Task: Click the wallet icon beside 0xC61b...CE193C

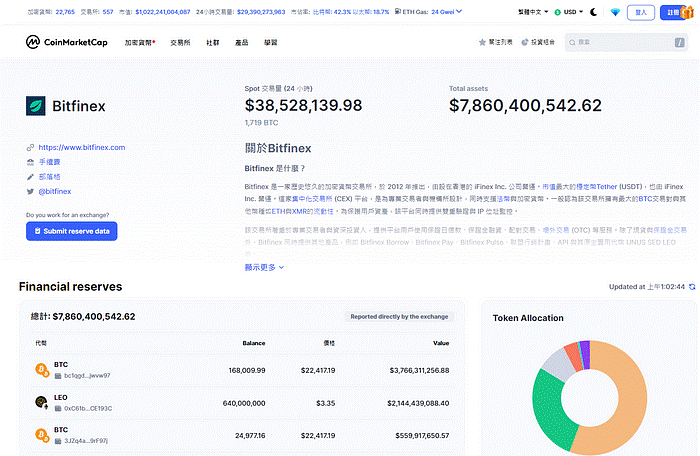Action: point(58,409)
